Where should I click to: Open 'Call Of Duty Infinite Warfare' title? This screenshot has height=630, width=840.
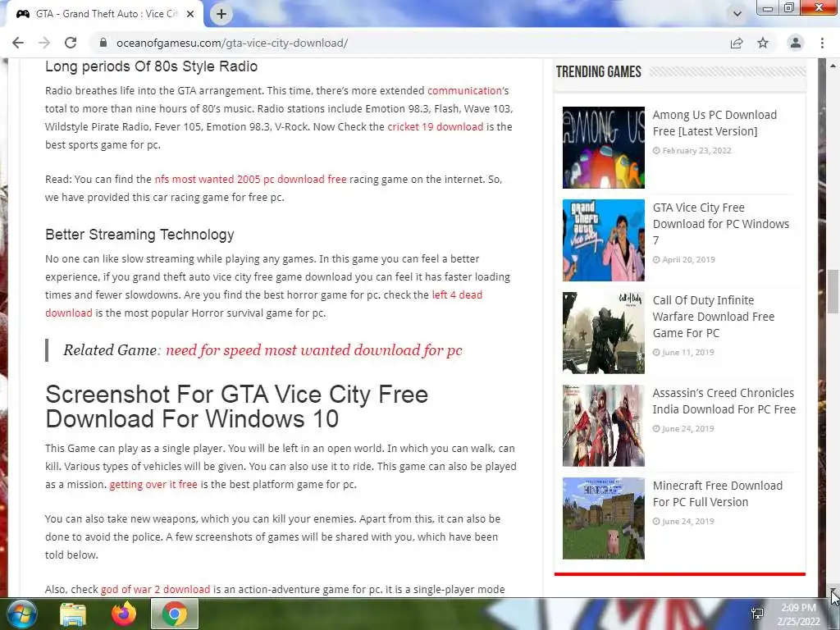coord(713,317)
